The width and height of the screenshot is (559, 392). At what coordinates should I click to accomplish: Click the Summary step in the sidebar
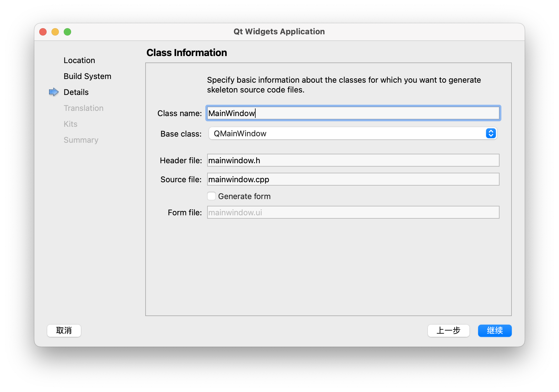pos(81,140)
